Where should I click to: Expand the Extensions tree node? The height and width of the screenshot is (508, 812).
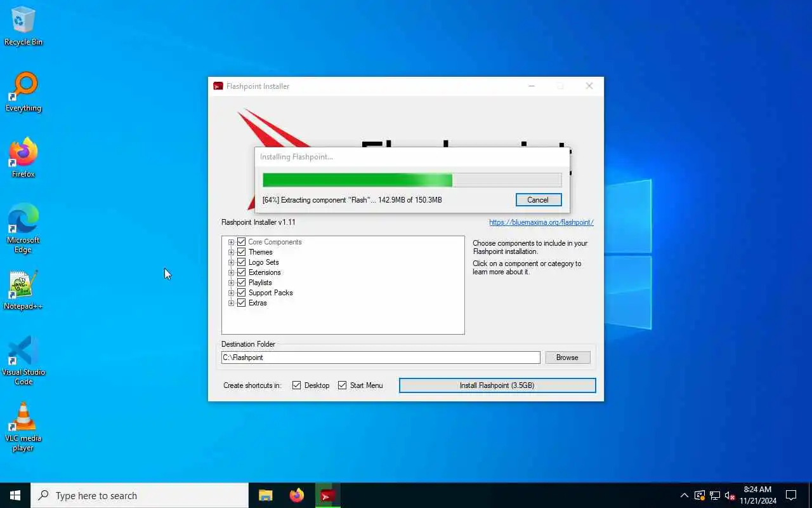click(231, 272)
